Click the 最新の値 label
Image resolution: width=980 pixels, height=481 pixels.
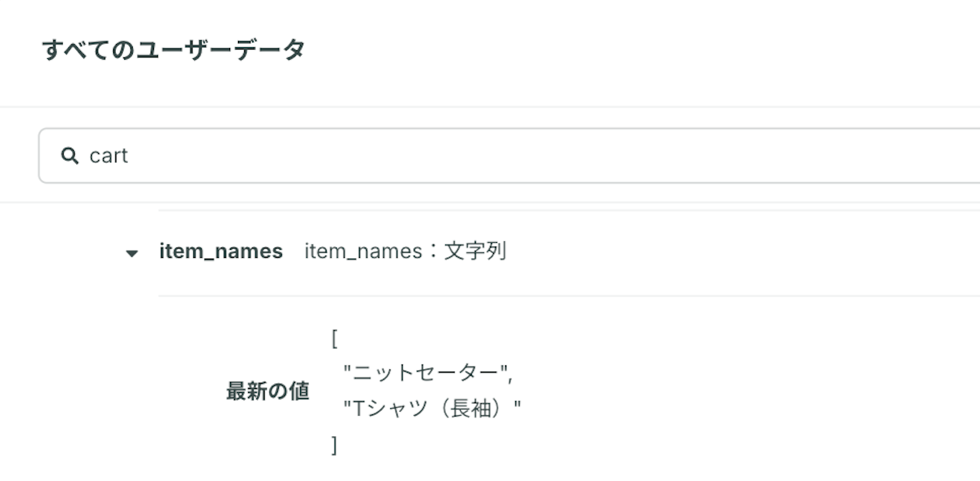[x=268, y=391]
